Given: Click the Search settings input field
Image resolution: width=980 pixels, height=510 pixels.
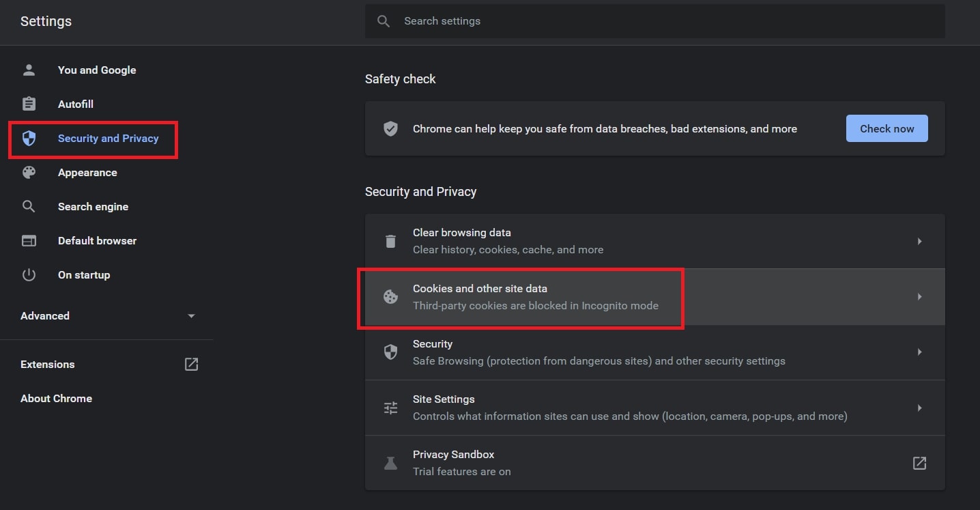Looking at the screenshot, I should [655, 21].
